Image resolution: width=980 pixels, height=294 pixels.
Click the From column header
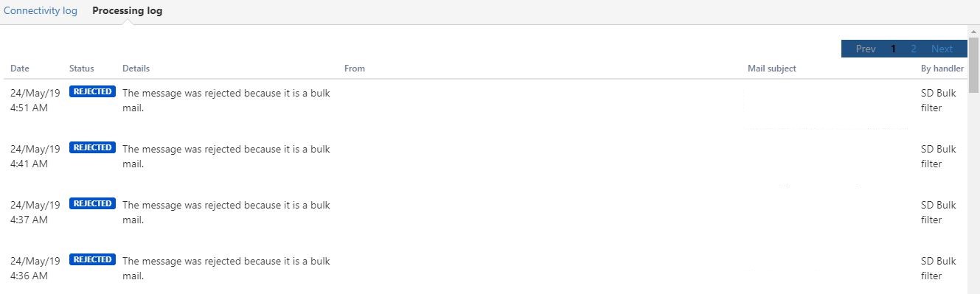point(355,69)
